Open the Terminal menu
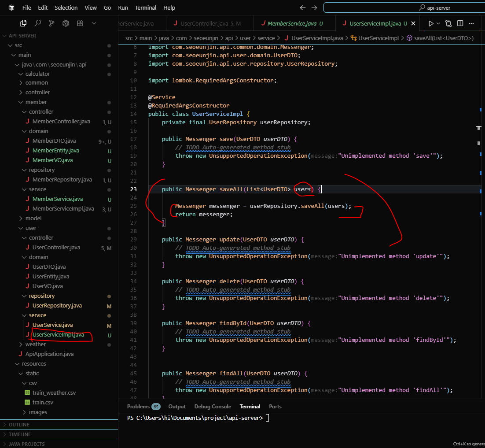Screen dimensions: 485x448 point(145,8)
